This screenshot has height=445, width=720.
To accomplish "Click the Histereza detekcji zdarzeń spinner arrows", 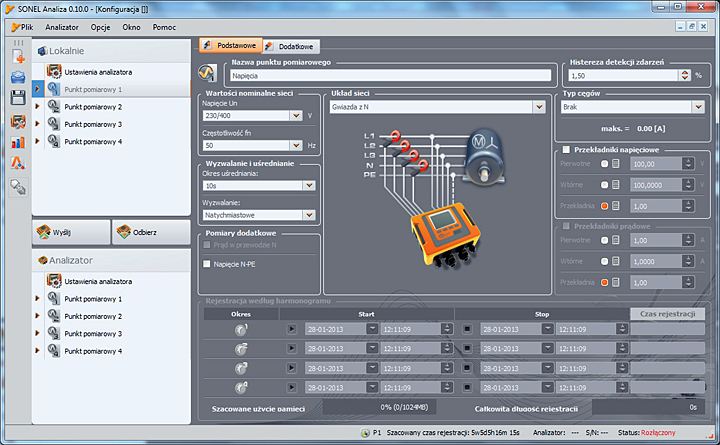I will click(684, 75).
